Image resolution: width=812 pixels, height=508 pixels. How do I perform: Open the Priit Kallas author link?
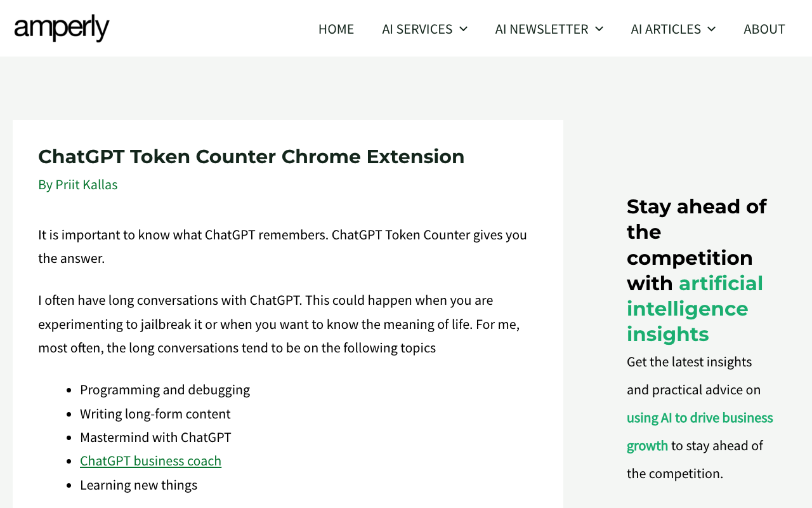[86, 184]
